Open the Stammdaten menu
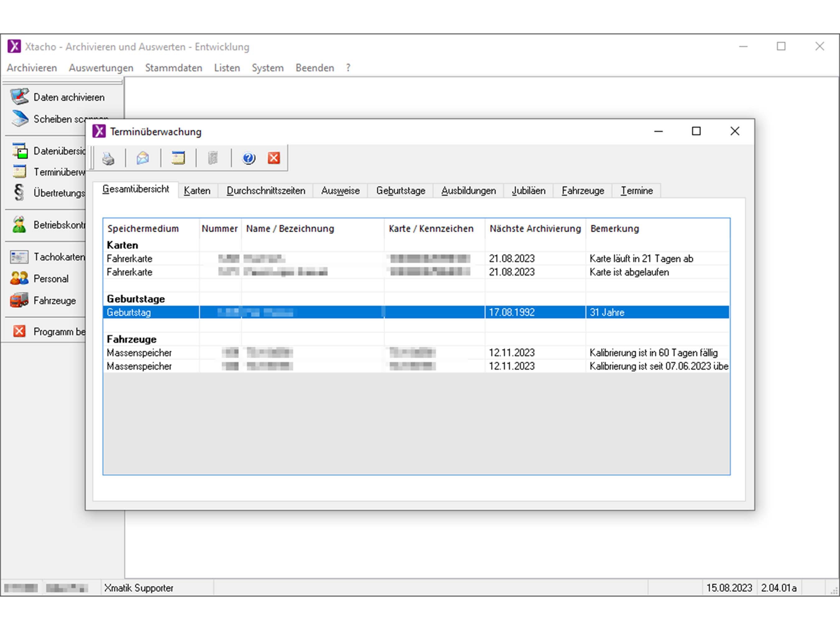 click(x=174, y=68)
